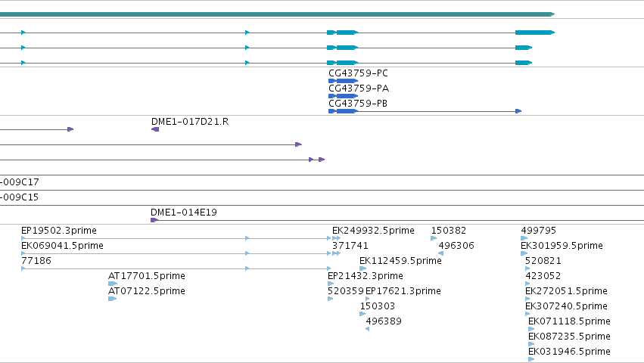Click the 499795 feature arrow glyph
Viewport: 644px width, 363px height.
click(x=524, y=238)
